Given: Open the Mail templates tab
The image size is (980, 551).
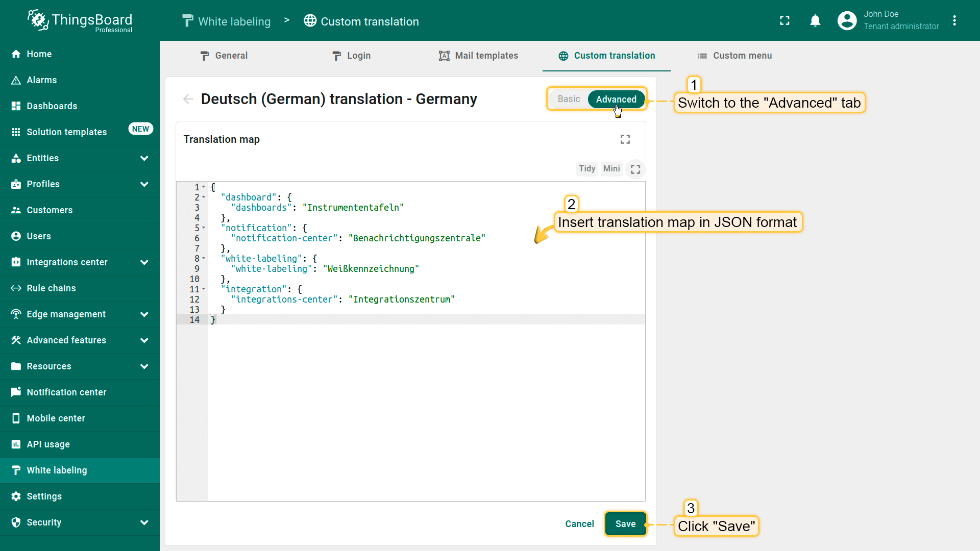Looking at the screenshot, I should pyautogui.click(x=478, y=56).
